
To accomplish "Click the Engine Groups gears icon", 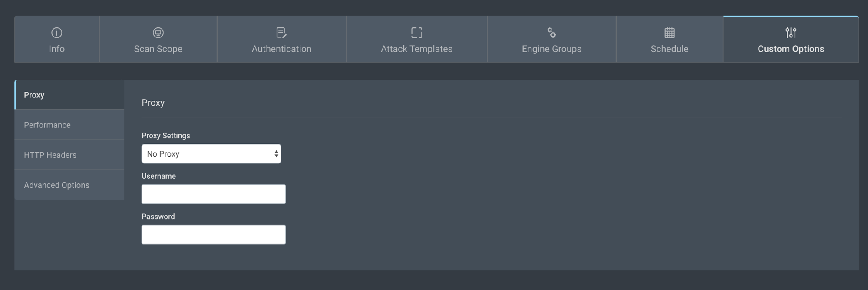I will pyautogui.click(x=551, y=33).
